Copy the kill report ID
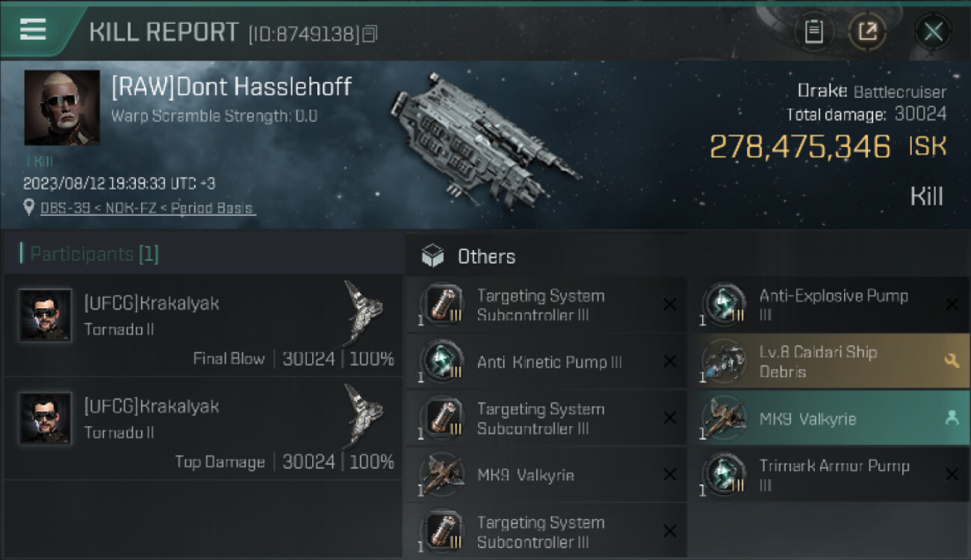 coord(370,34)
